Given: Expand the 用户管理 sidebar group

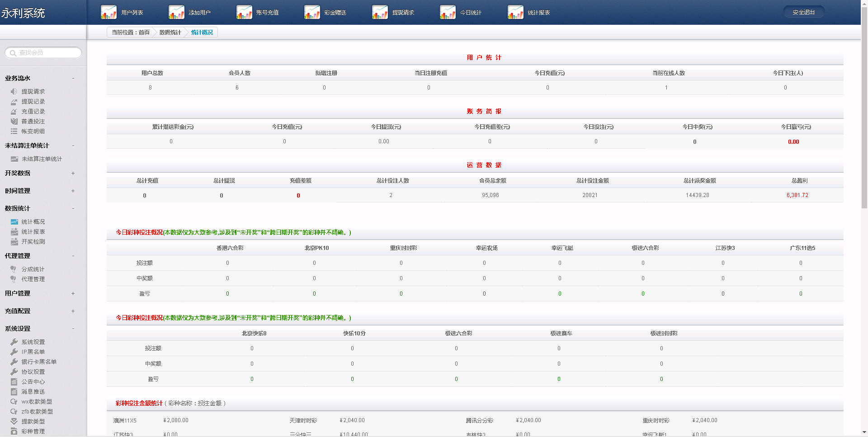Looking at the screenshot, I should point(73,294).
